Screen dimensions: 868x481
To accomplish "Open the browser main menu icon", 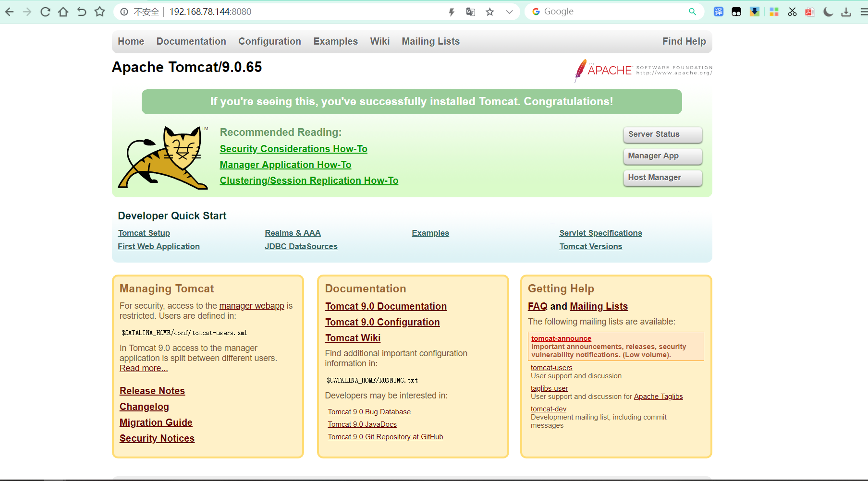I will coord(864,12).
